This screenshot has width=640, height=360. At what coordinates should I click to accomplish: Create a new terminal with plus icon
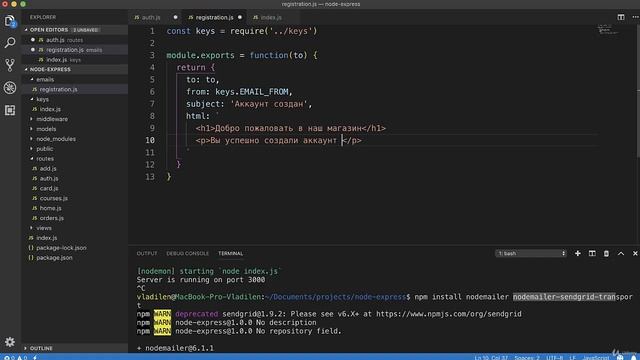coord(578,253)
